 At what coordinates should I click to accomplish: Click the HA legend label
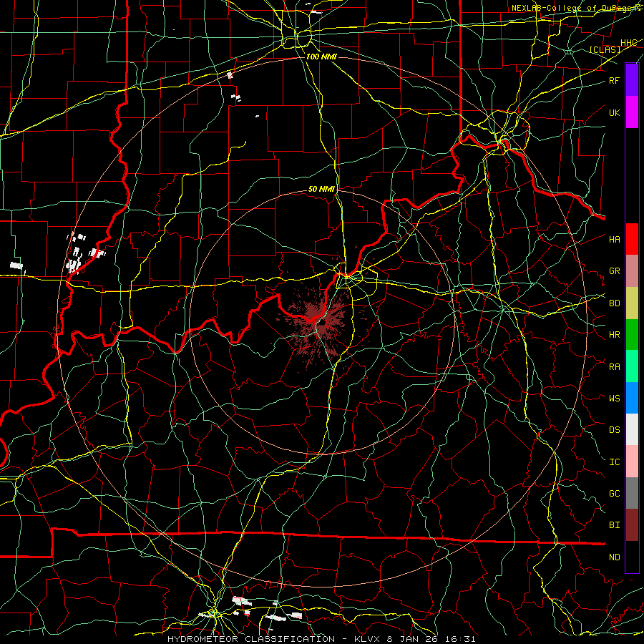pyautogui.click(x=615, y=240)
